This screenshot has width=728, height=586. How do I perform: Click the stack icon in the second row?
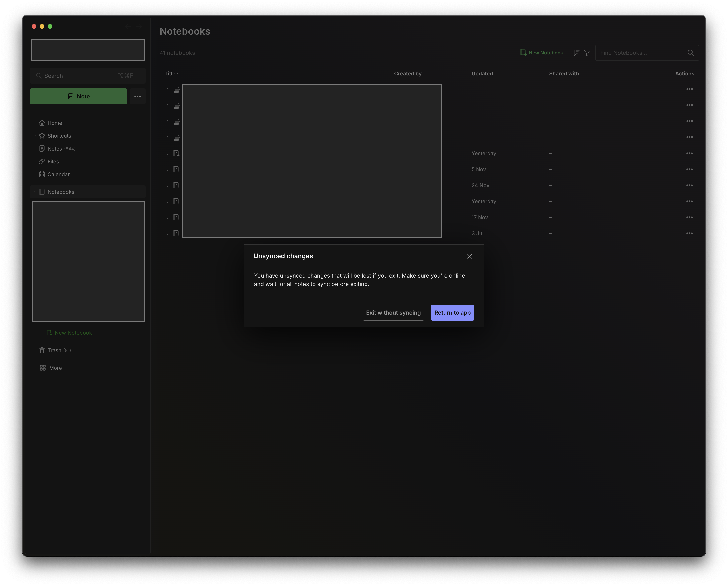pos(176,106)
